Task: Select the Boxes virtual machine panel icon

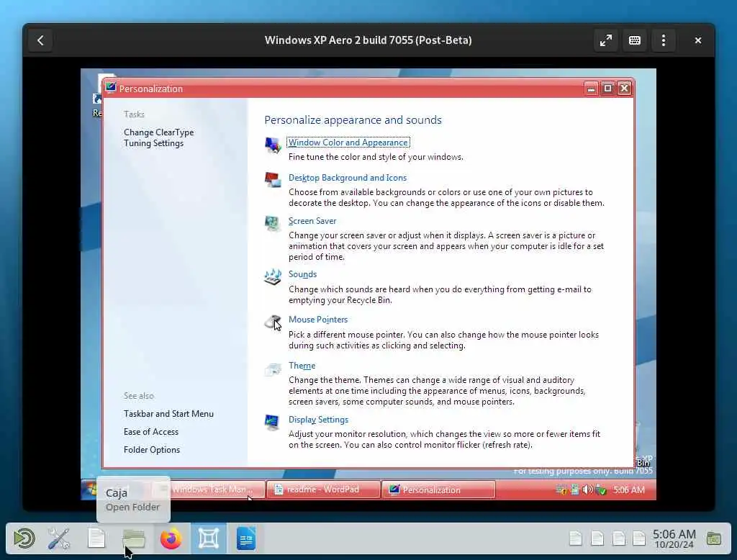Action: pos(209,538)
